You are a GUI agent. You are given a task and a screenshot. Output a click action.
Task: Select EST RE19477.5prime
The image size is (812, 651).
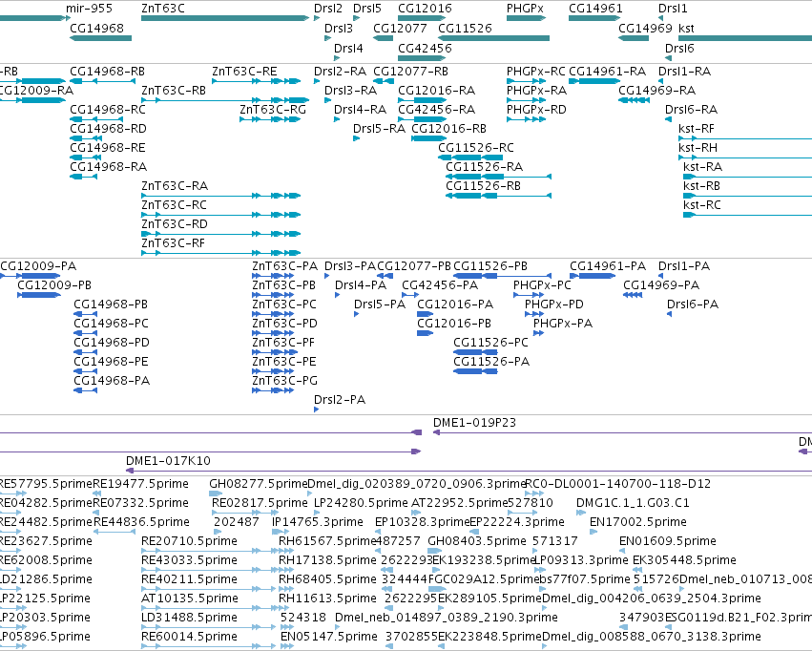140,483
